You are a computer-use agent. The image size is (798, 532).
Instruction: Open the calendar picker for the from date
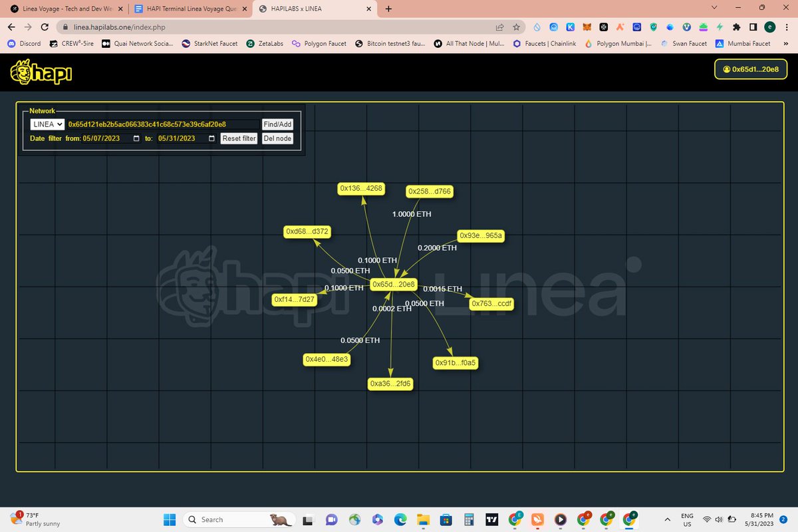tap(137, 138)
